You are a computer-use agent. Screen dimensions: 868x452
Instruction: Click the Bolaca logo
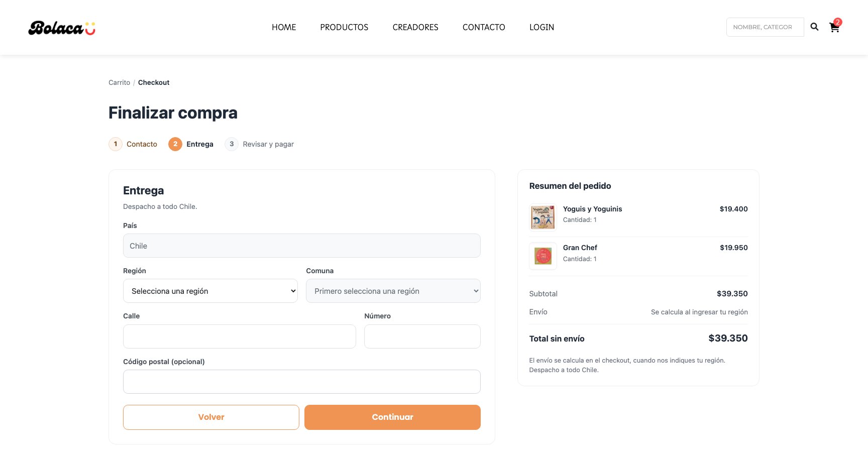[x=62, y=28]
